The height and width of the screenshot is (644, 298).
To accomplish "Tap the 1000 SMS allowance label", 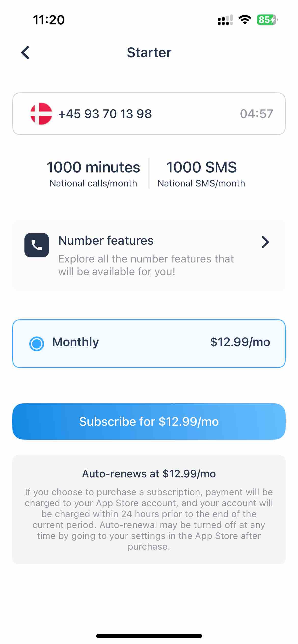I will pos(201,167).
